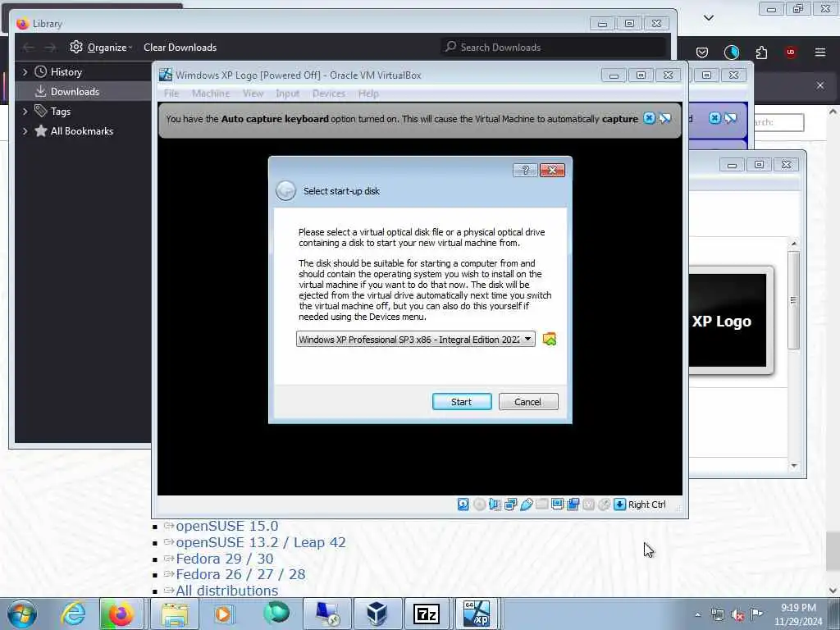The width and height of the screenshot is (840, 630).
Task: Open the Fedora 29 / 30 link
Action: tap(225, 559)
